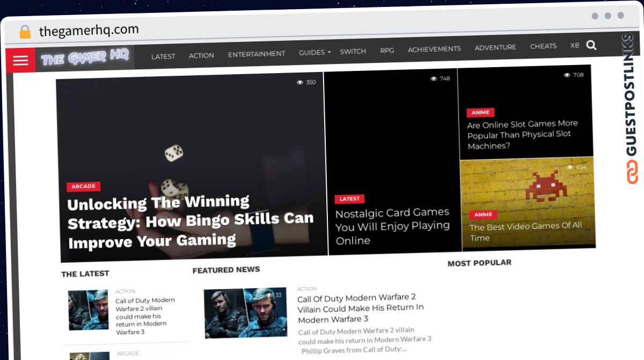This screenshot has height=360, width=644.
Task: Click the LATEST badge on Nostalgic Card Games
Action: [x=349, y=199]
